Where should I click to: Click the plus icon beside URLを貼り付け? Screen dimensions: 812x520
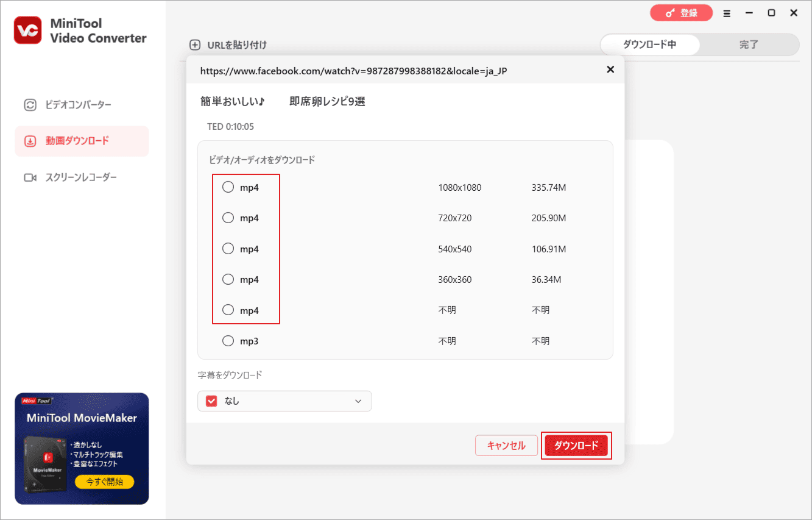[195, 45]
